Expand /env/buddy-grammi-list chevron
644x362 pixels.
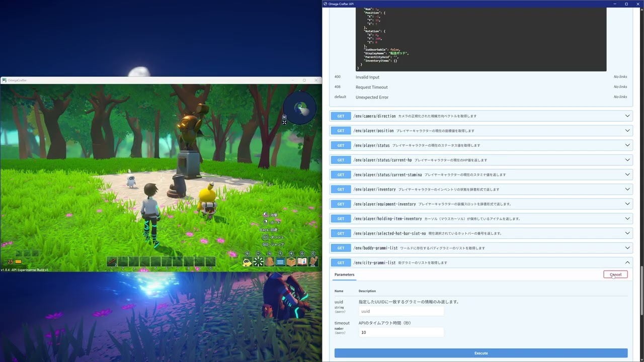[627, 248]
